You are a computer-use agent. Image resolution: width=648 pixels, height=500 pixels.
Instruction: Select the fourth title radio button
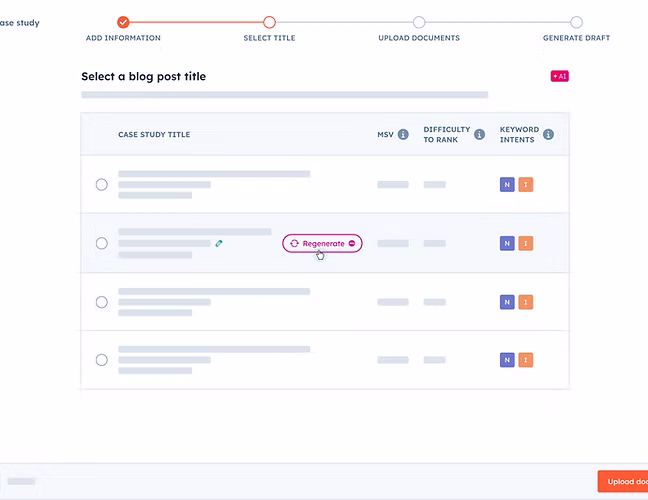[102, 360]
